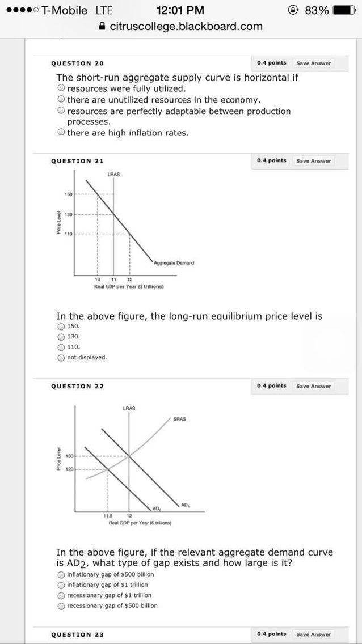Select inflationary gap of $1 trillion
The image size is (362, 644).
click(x=61, y=584)
